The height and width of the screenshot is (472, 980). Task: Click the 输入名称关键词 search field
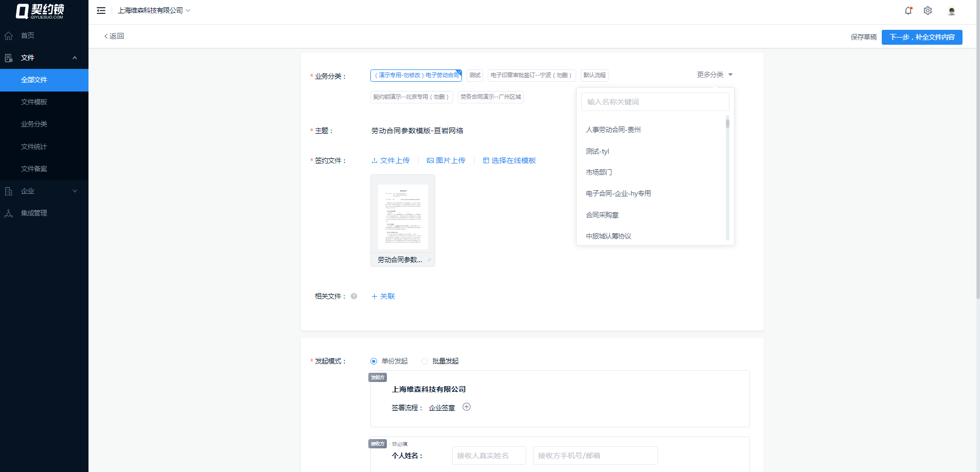click(655, 102)
